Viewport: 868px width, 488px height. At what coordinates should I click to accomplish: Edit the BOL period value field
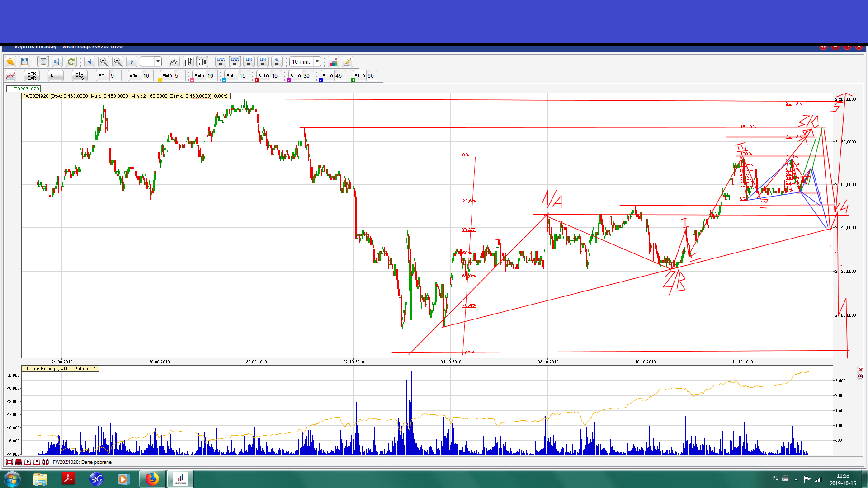point(115,75)
